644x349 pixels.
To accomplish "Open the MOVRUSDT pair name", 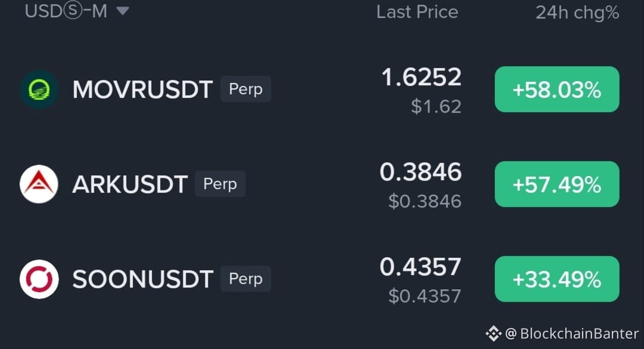I will (143, 89).
